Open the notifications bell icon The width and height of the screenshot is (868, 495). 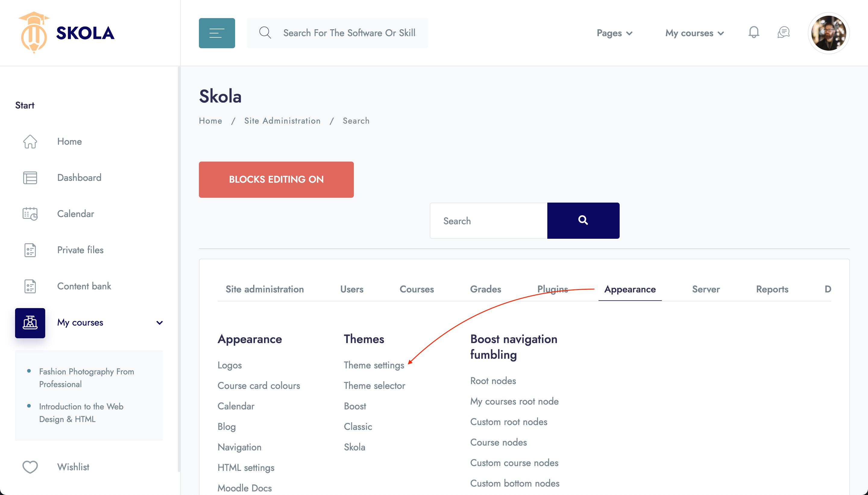pyautogui.click(x=753, y=32)
